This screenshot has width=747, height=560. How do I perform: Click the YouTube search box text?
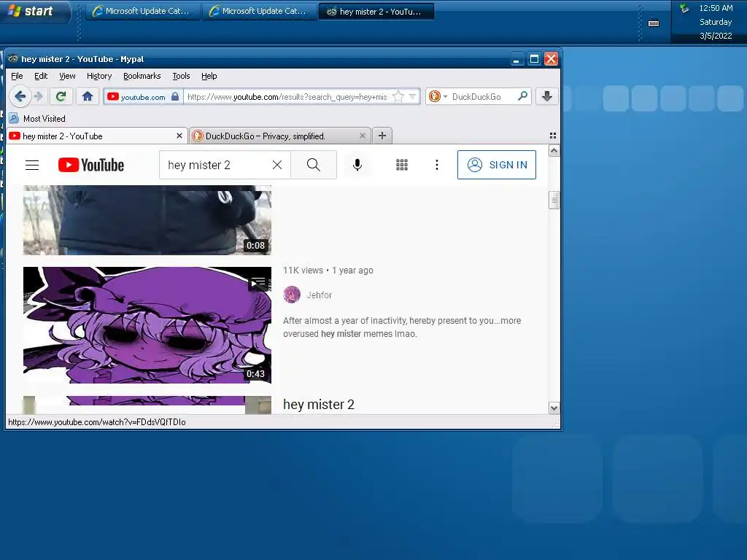pyautogui.click(x=198, y=165)
